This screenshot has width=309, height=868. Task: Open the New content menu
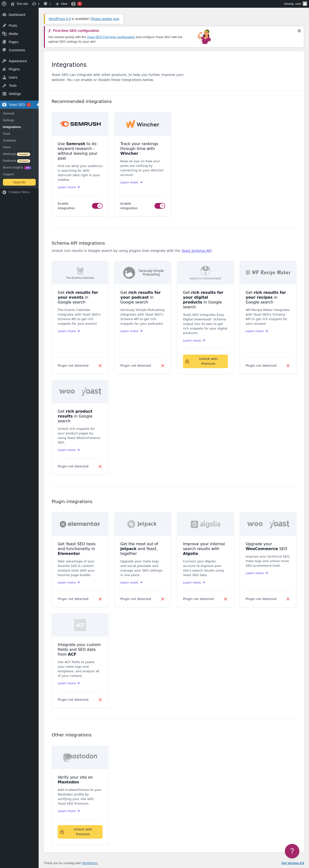click(x=61, y=4)
